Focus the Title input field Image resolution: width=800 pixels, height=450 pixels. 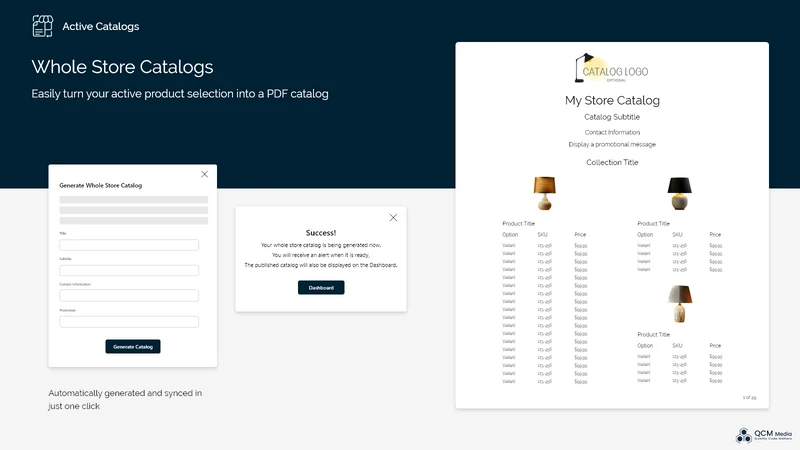pos(129,245)
